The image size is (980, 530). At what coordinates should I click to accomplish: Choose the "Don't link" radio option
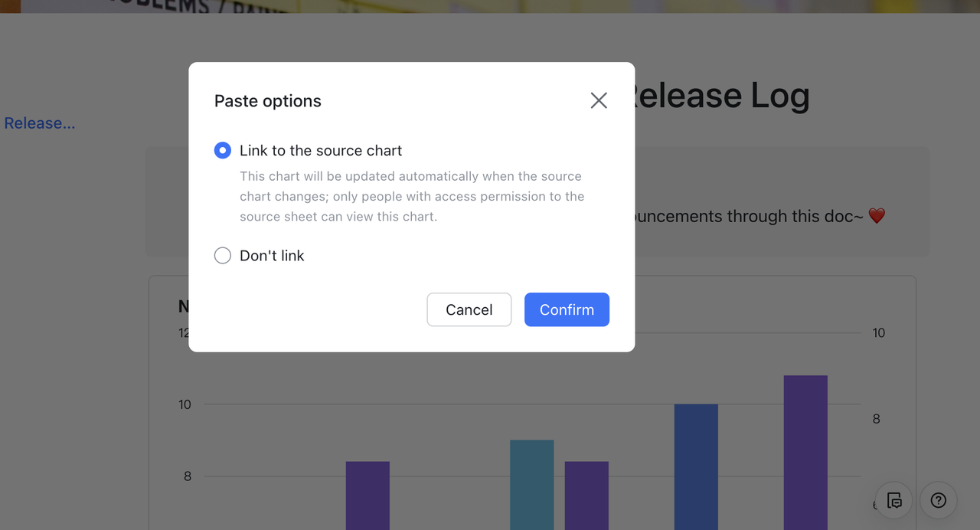(223, 256)
